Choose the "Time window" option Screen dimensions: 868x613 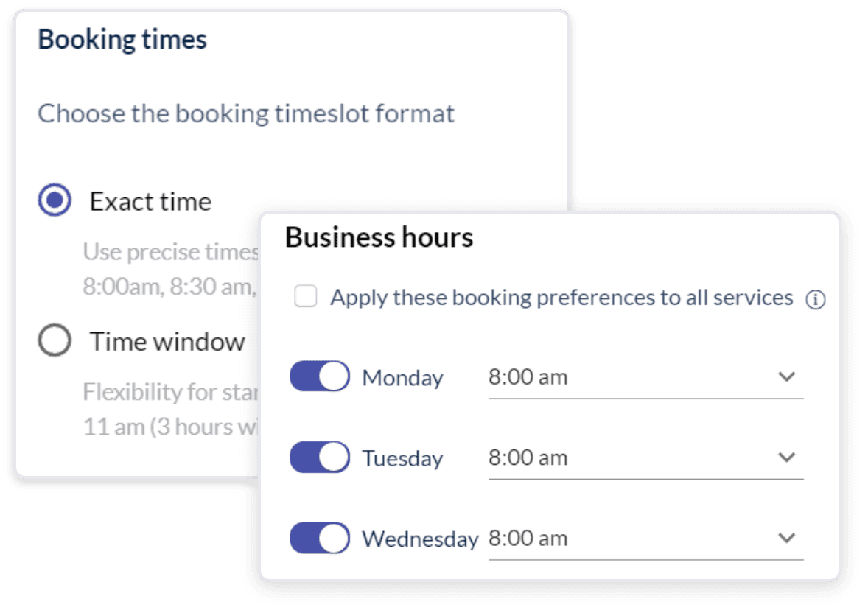point(54,340)
